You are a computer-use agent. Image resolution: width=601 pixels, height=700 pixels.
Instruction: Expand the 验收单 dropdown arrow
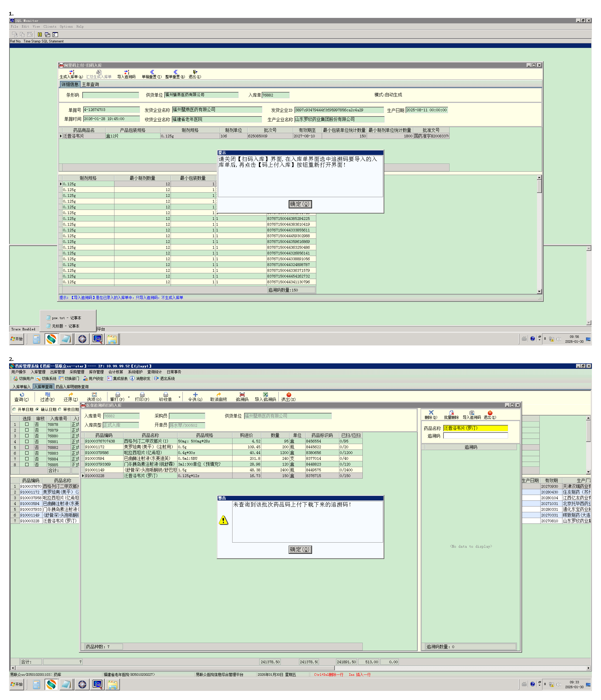point(179,397)
